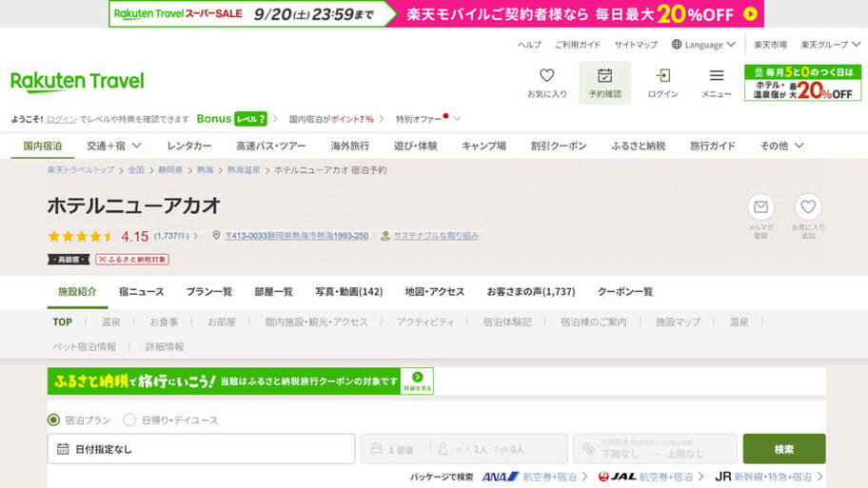Viewport: 868px width, 488px height.
Task: Click the 熱海温泉 breadcrumb link
Action: (244, 170)
